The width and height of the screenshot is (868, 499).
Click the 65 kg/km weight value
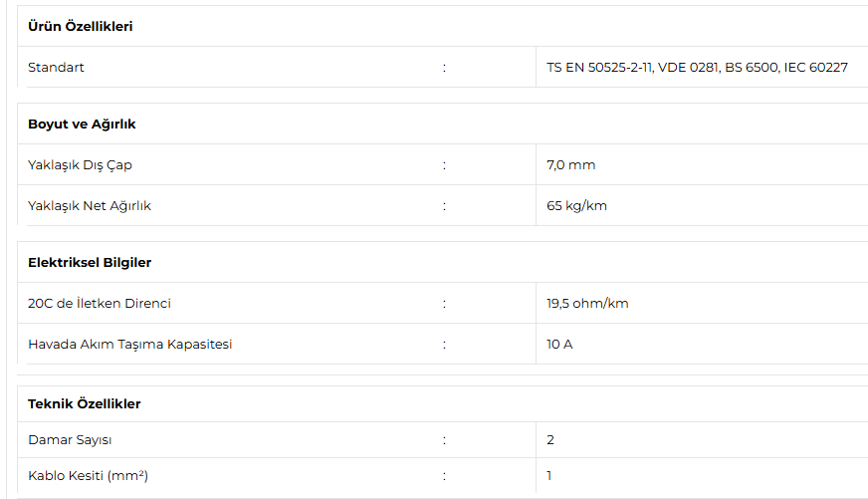(576, 206)
